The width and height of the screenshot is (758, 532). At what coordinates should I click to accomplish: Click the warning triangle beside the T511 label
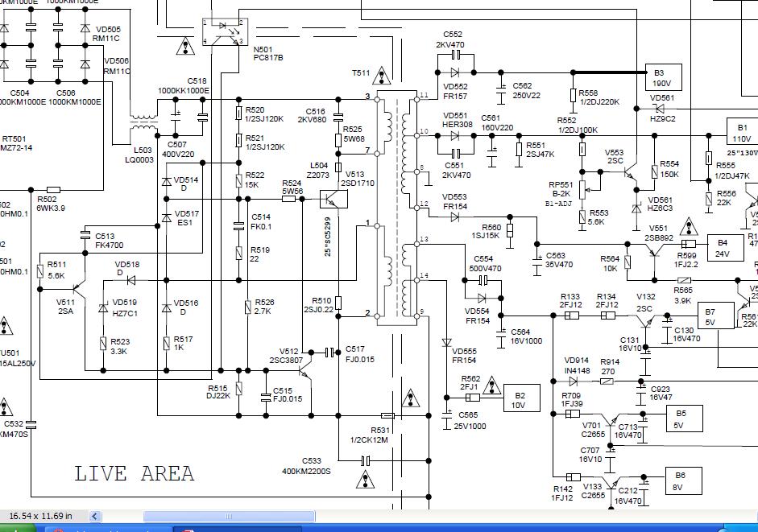[x=382, y=76]
